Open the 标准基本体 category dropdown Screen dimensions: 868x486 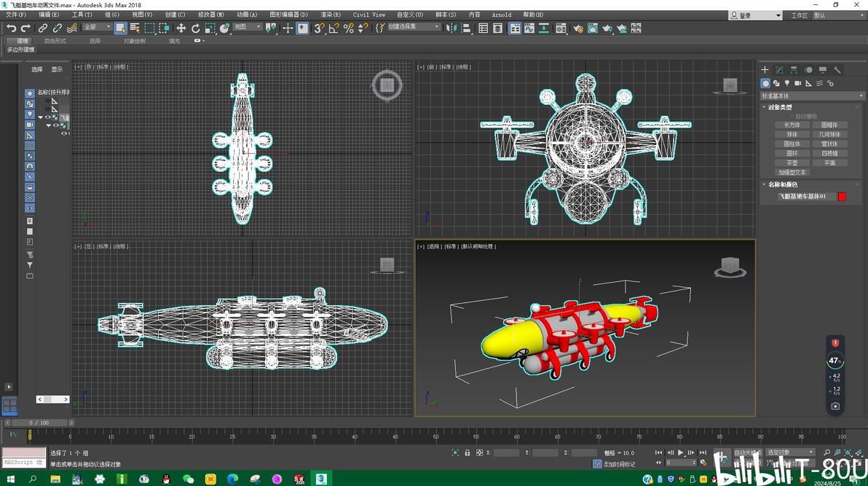[x=811, y=96]
